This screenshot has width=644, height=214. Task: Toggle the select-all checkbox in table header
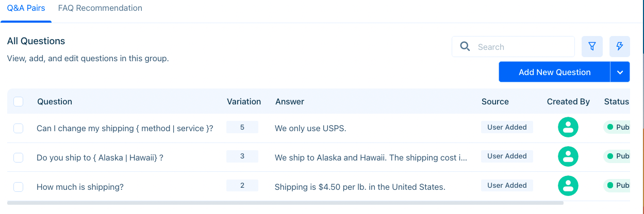point(19,101)
